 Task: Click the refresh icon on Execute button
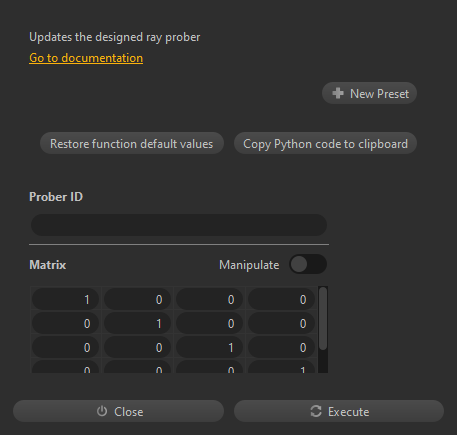click(x=316, y=411)
